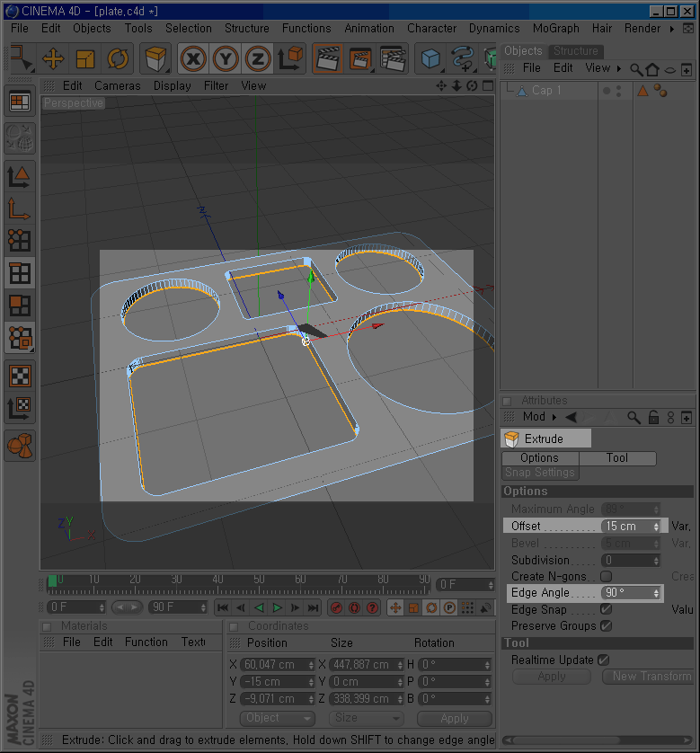Jump to start of animation
The width and height of the screenshot is (700, 753).
click(223, 608)
